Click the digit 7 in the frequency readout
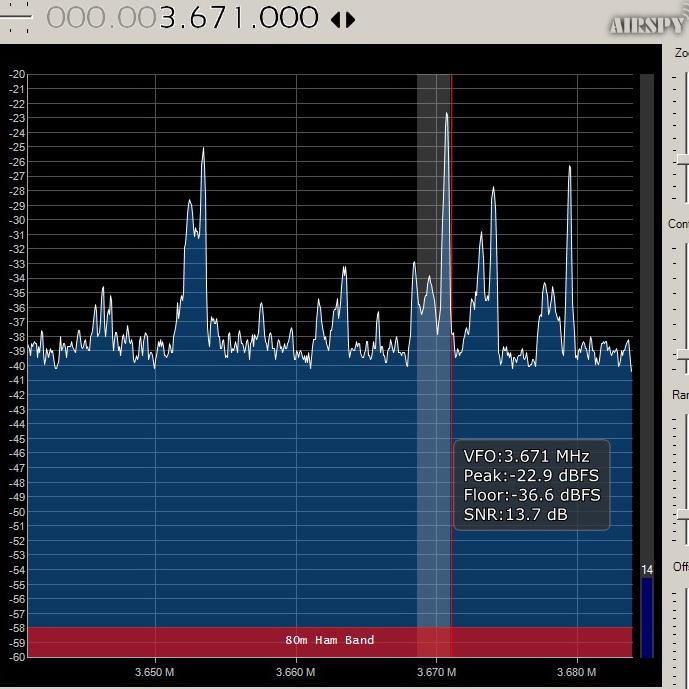 pyautogui.click(x=220, y=18)
